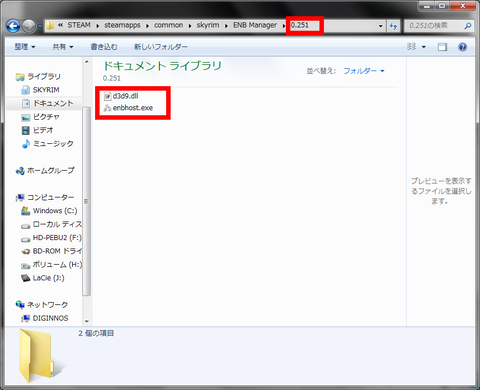Screen dimensions: 480x390
Task: Select steamapps in the address breadcrumb
Action: 122,25
